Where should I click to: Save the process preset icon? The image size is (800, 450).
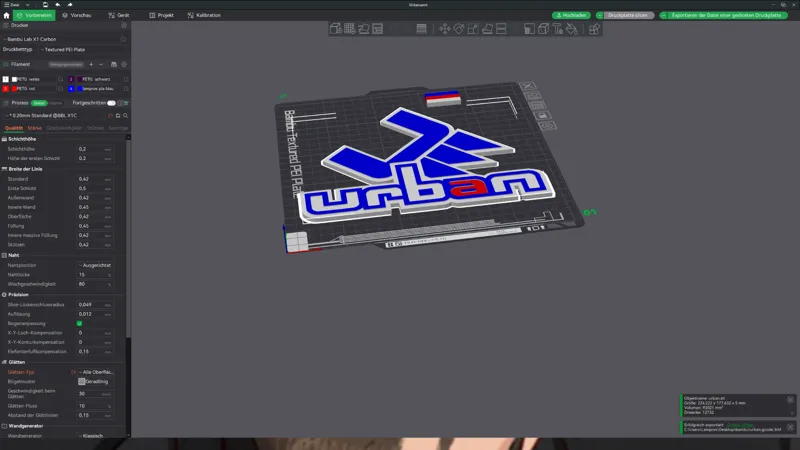click(118, 116)
